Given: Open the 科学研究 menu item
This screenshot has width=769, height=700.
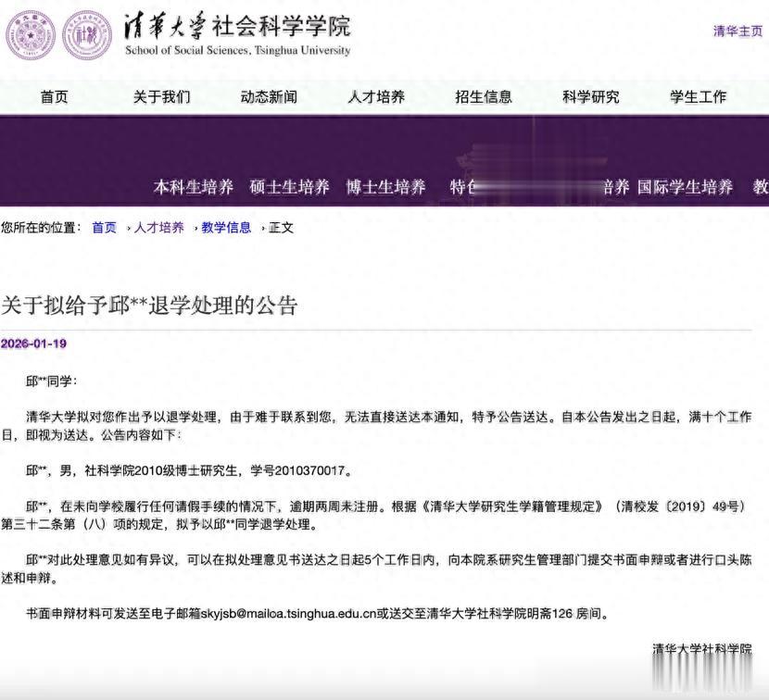Looking at the screenshot, I should click(591, 96).
